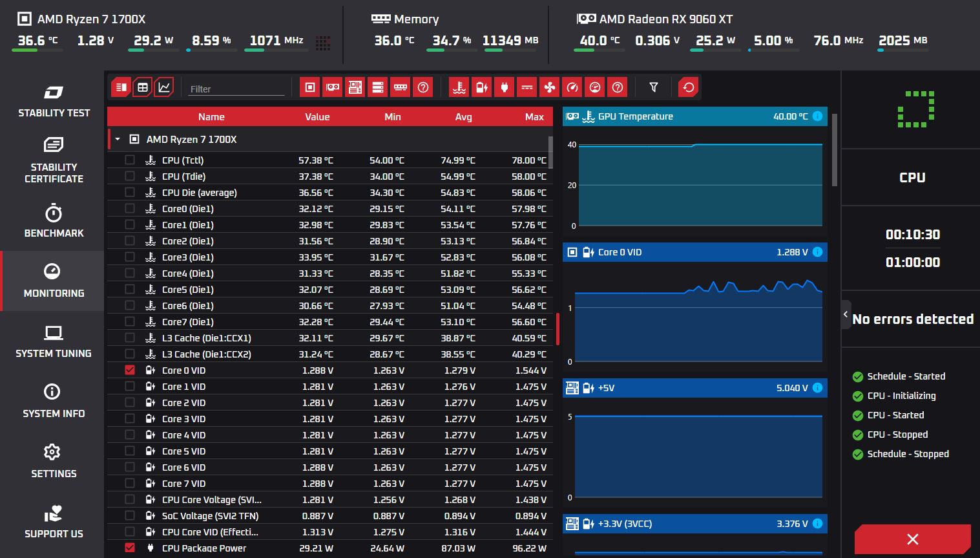Toggle the fan sensor filter icon
This screenshot has width=980, height=558.
point(550,87)
